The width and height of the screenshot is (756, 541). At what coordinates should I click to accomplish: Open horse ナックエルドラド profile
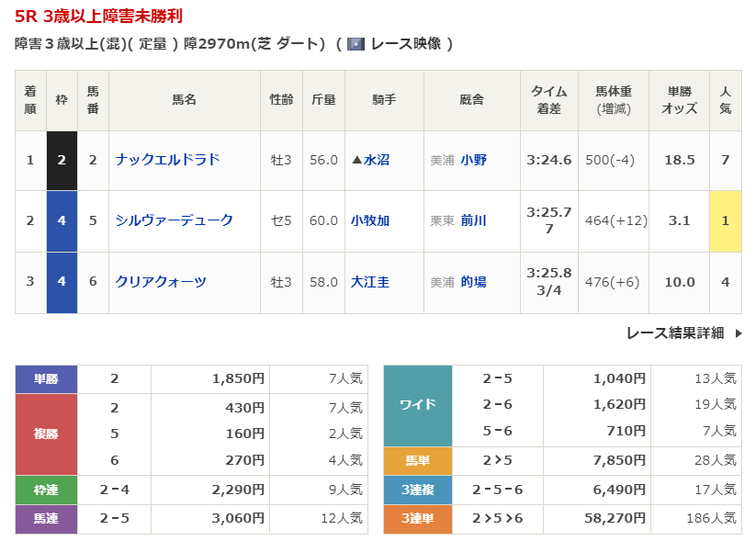167,160
